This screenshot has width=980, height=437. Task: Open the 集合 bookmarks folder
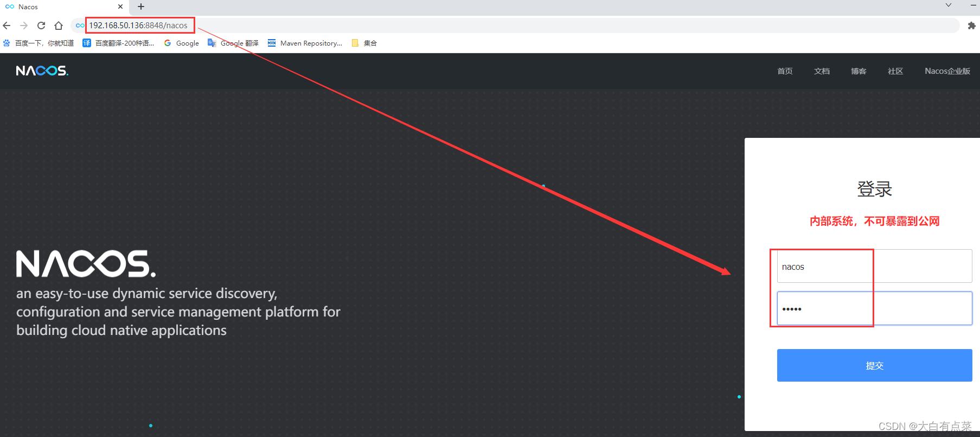point(364,43)
